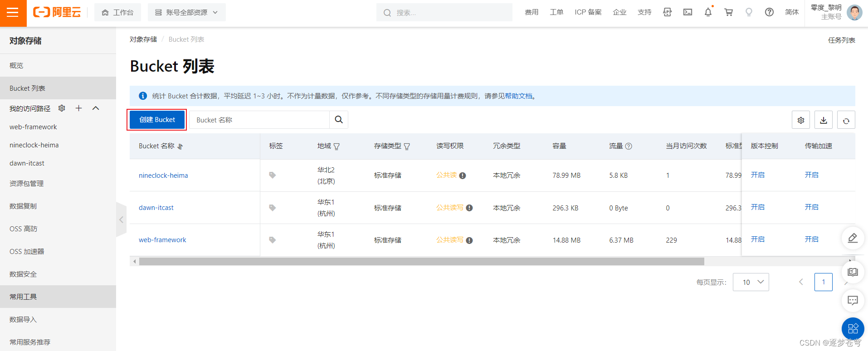Open 常用工具 in sidebar
Screen dimensions: 868x351
(x=58, y=297)
